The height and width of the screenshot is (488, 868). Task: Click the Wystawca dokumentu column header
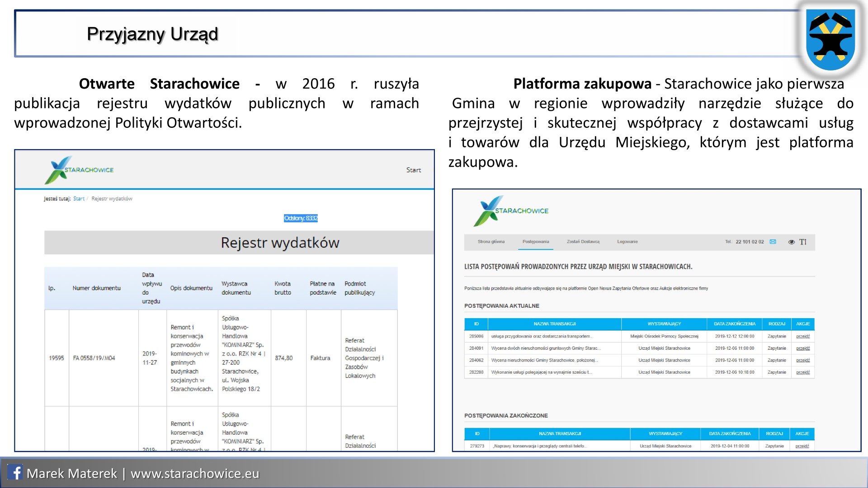coord(236,288)
